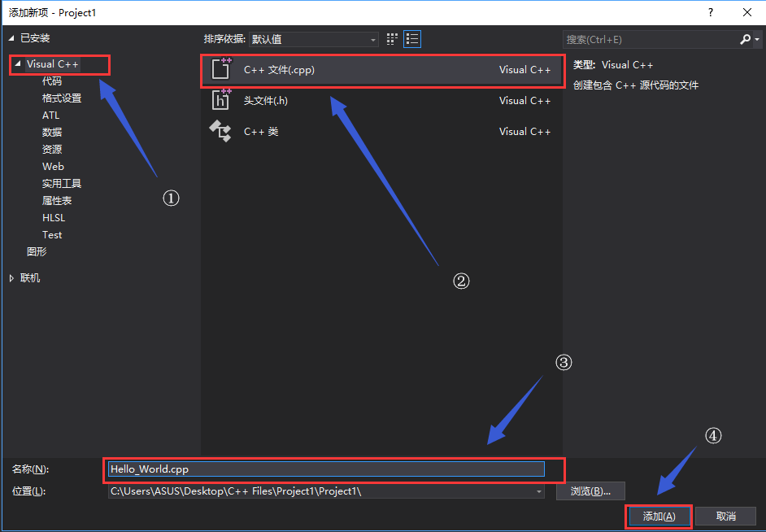Select the Test category
The width and height of the screenshot is (766, 532).
[x=52, y=235]
